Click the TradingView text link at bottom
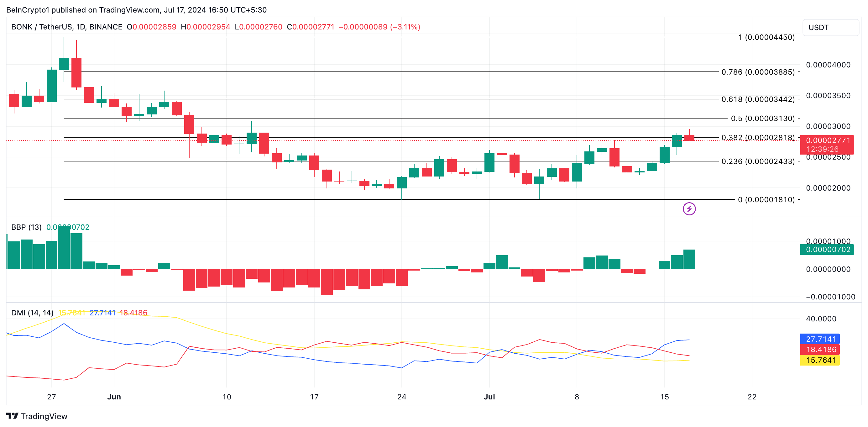 44,416
